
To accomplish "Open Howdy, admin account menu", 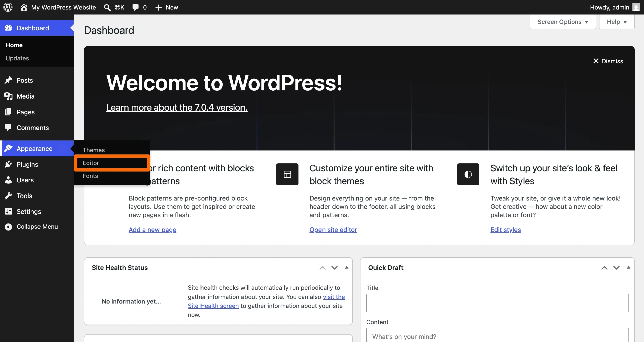I will pyautogui.click(x=615, y=7).
